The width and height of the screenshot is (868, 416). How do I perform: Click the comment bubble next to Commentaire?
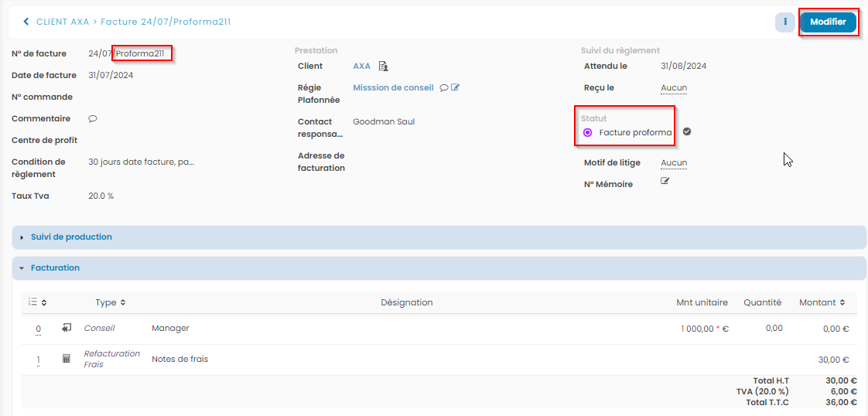tap(93, 119)
